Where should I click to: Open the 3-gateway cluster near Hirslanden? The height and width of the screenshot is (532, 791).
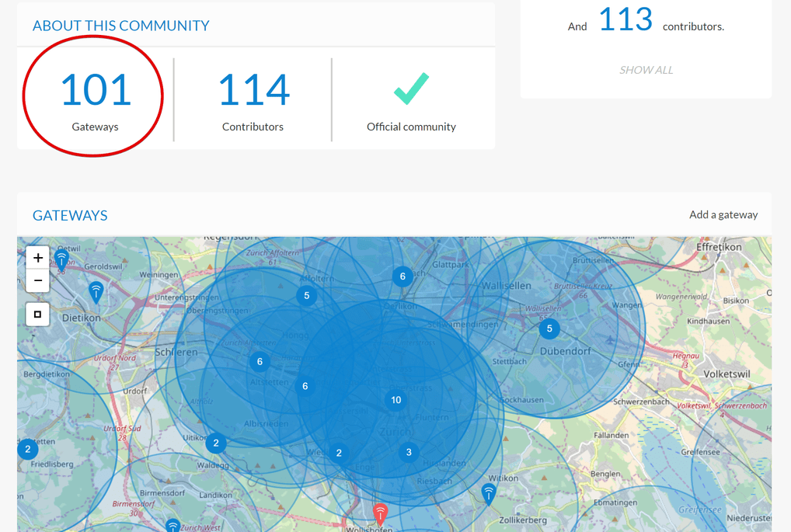pyautogui.click(x=409, y=452)
